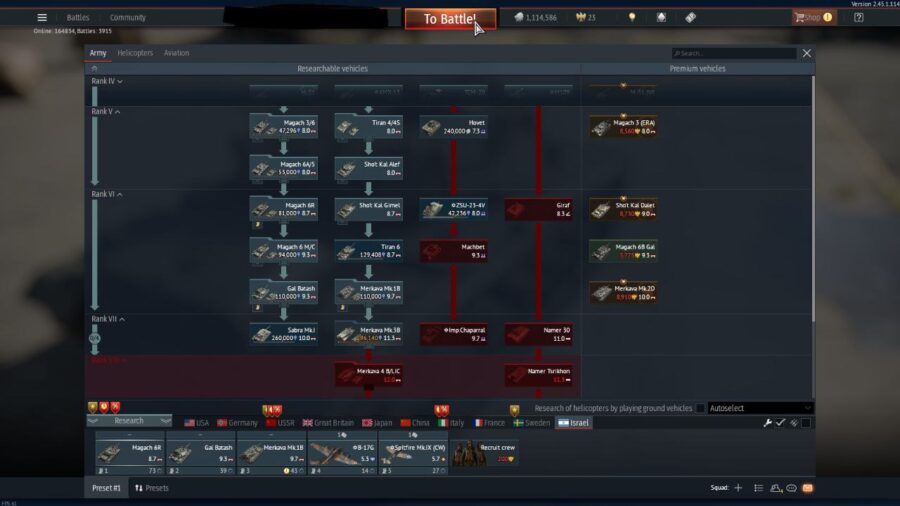900x506 pixels.
Task: Select the Tiran 4/4S vehicle
Action: point(368,127)
